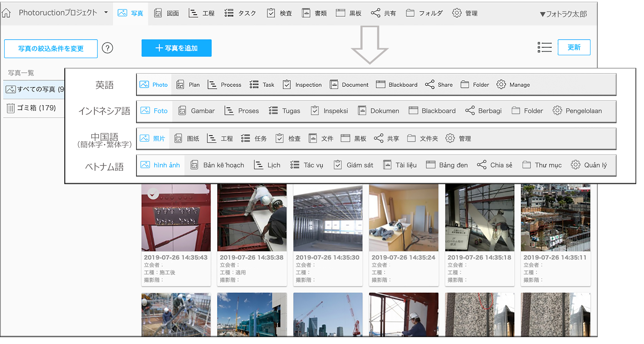
Task: Click the English Inspection icon
Action: pos(287,85)
